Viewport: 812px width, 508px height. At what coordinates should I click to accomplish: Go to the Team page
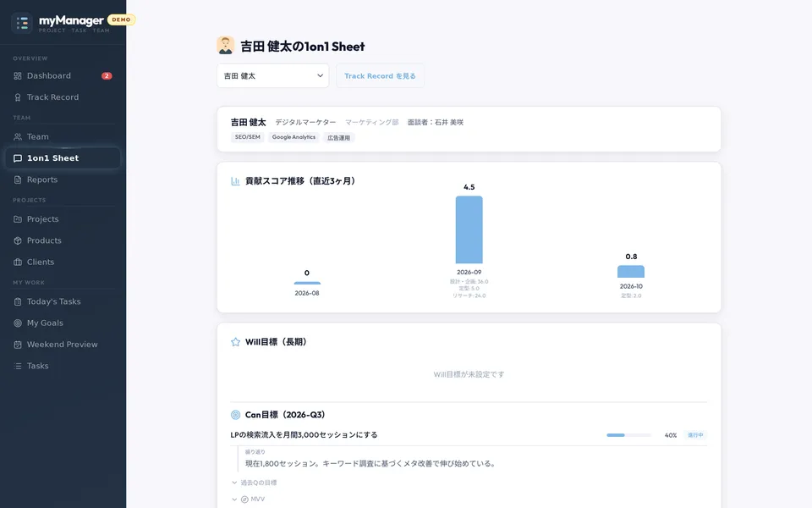click(63, 137)
